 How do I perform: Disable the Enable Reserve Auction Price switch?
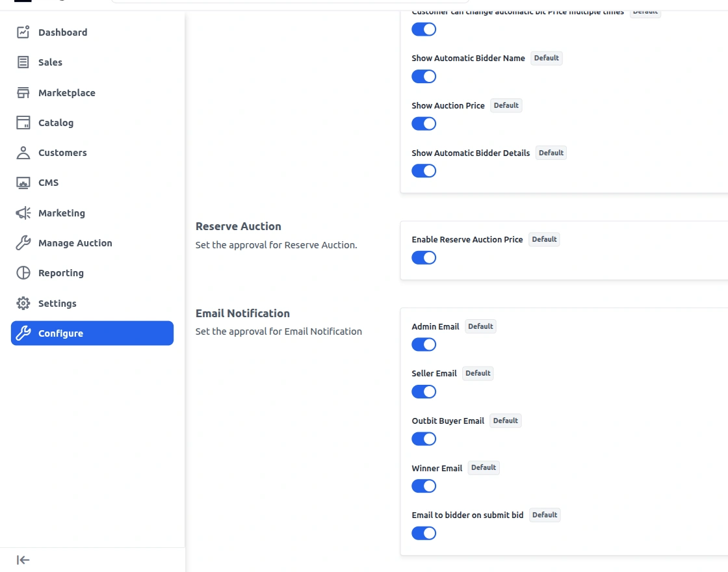click(x=424, y=257)
